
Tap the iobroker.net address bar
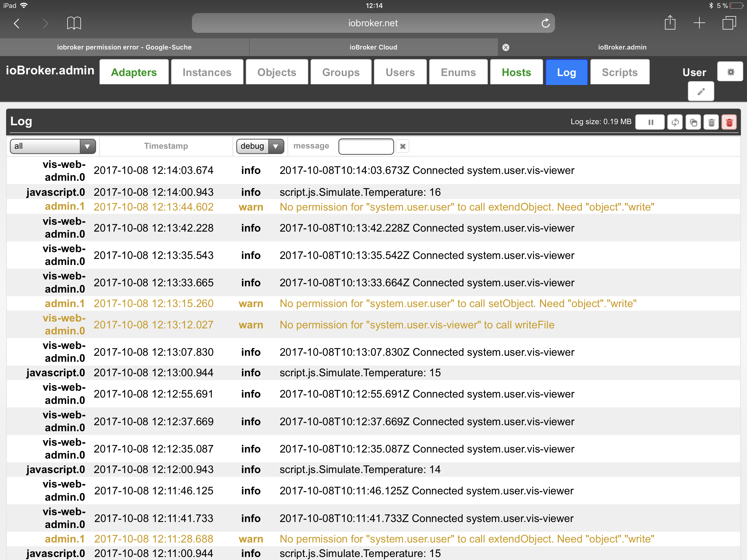(373, 23)
